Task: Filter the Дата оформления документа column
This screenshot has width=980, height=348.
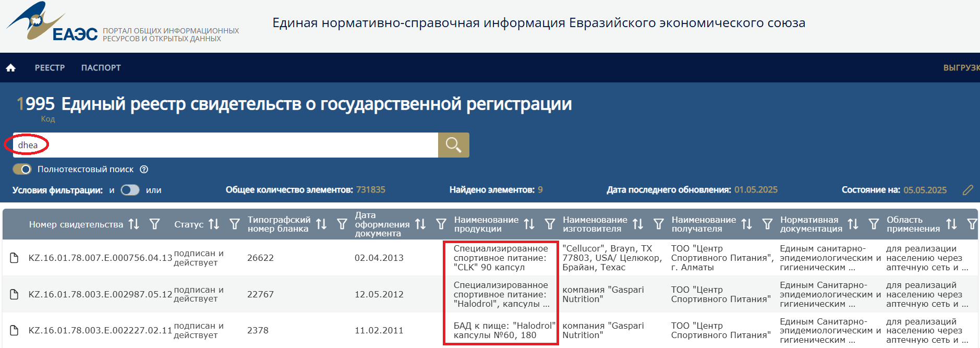Action: click(441, 224)
